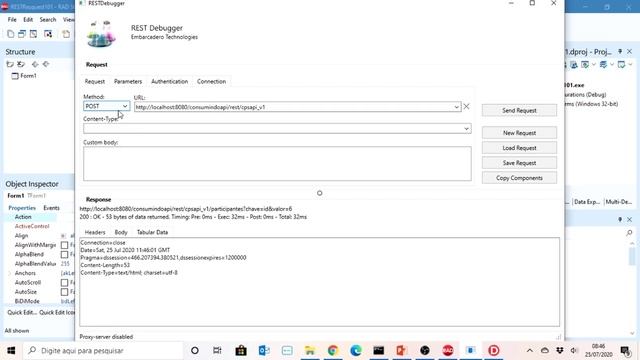The image size is (640, 360).
Task: Click Quick Edit... link in Object Inspector
Action: (22, 312)
